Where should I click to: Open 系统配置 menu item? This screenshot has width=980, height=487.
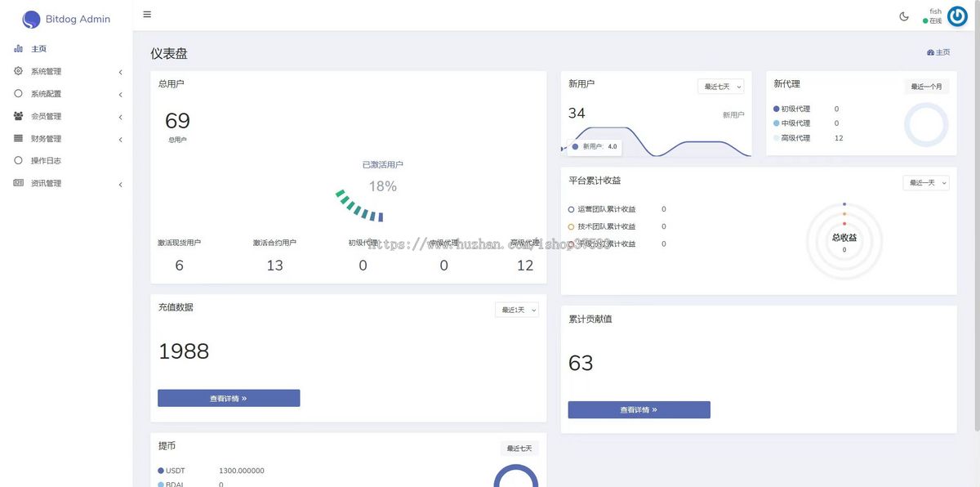pyautogui.click(x=66, y=93)
